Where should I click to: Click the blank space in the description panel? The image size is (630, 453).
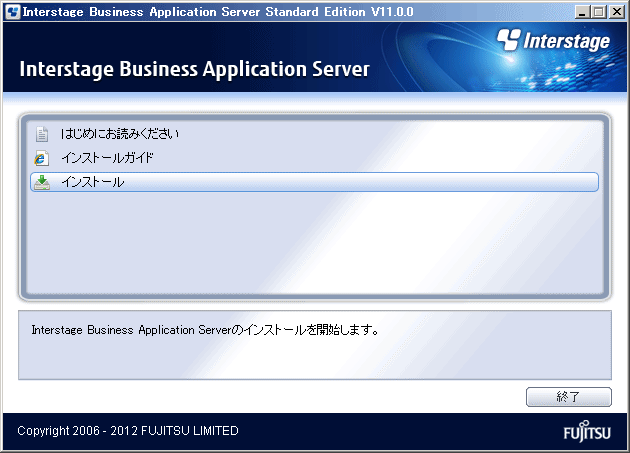pos(314,360)
